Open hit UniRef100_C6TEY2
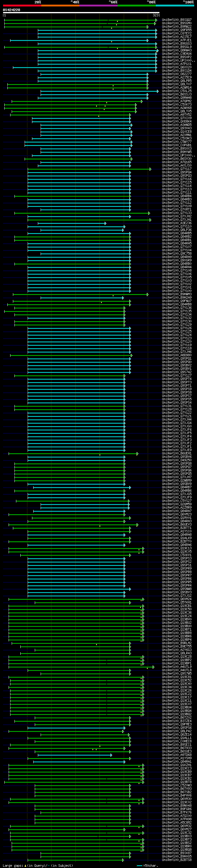Image resolution: width=197 pixels, height=868 pixels. pyautogui.click(x=177, y=33)
